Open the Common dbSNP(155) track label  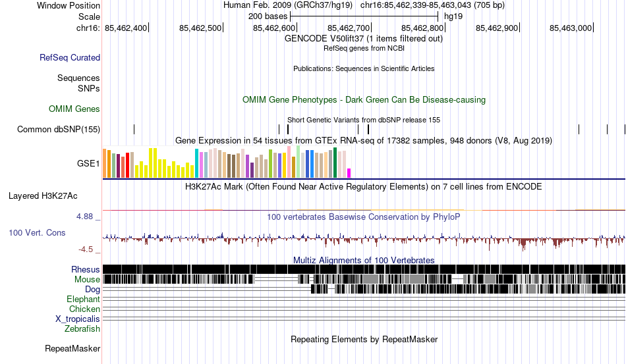[59, 129]
